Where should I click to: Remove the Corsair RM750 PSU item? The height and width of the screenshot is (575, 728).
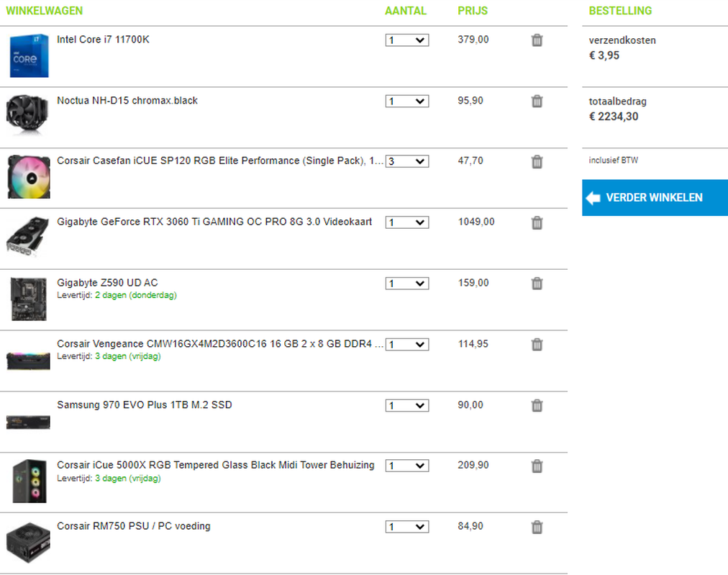(x=537, y=528)
